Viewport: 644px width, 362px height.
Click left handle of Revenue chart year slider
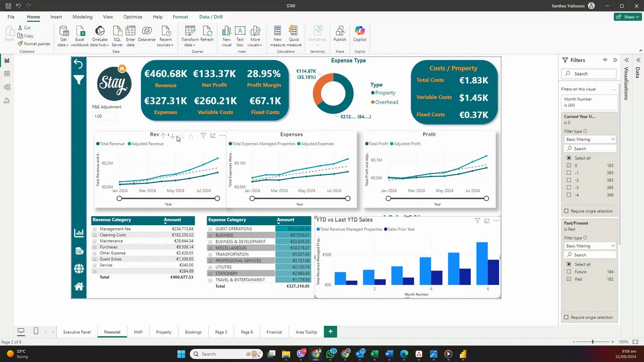[x=119, y=199]
